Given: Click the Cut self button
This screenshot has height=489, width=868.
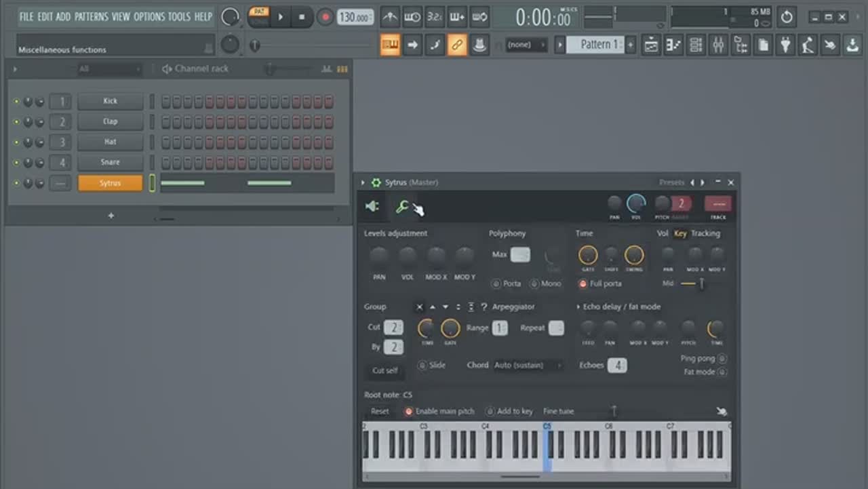Looking at the screenshot, I should coord(385,370).
